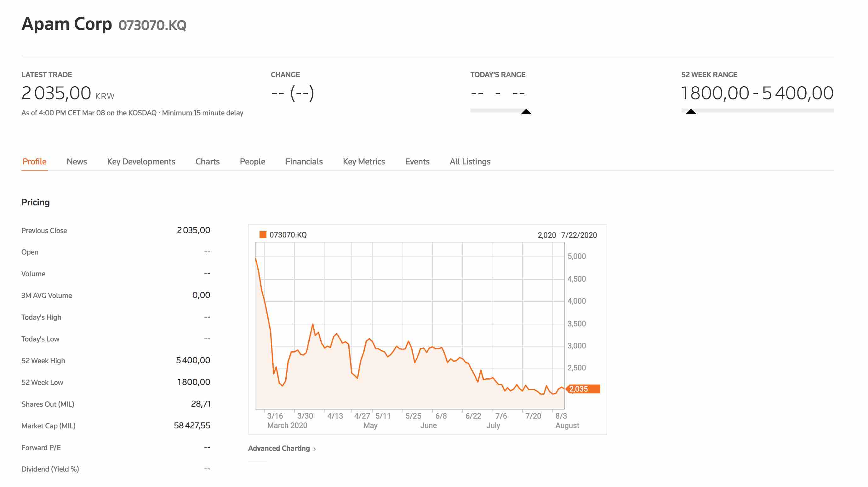868x487 pixels.
Task: Open the All Listings tab
Action: 470,161
